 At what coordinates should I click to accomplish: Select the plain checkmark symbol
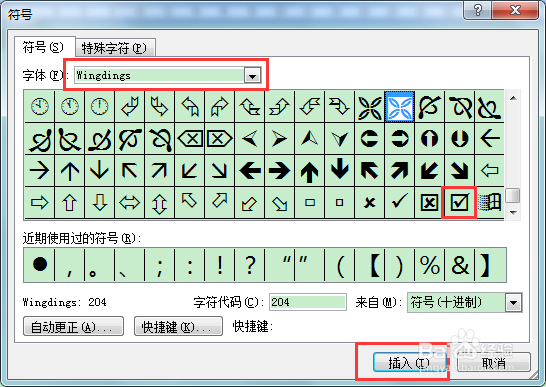399,202
